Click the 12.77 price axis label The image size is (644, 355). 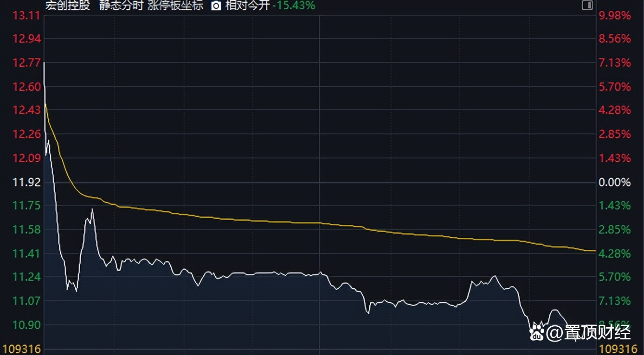[x=26, y=63]
